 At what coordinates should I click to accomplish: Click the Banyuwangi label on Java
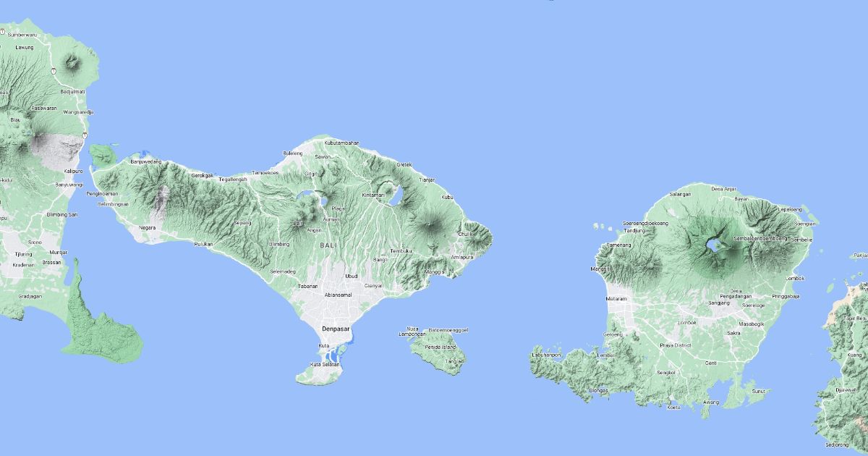point(69,185)
